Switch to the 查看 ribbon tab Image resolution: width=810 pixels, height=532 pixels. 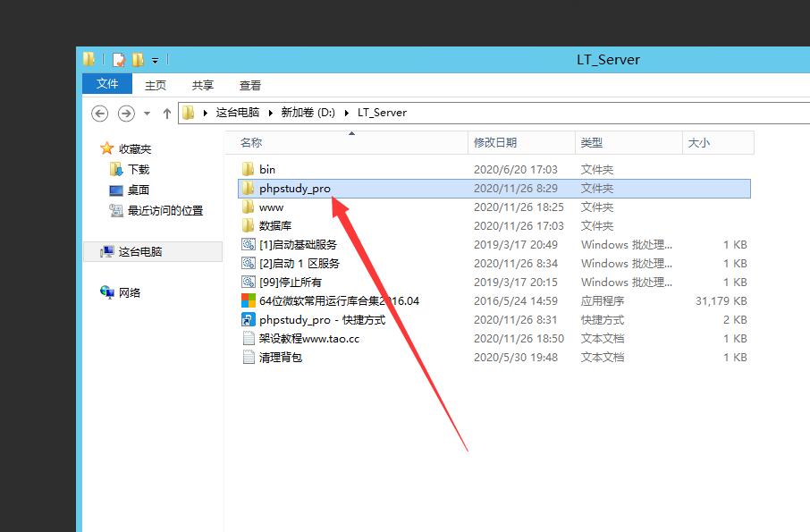click(x=250, y=85)
